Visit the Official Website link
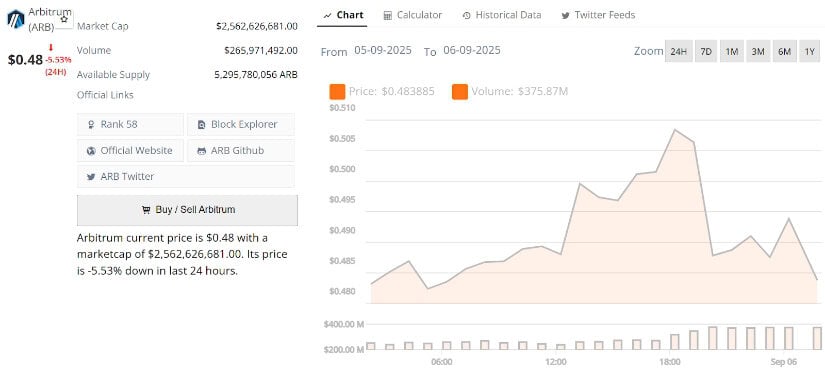 130,150
